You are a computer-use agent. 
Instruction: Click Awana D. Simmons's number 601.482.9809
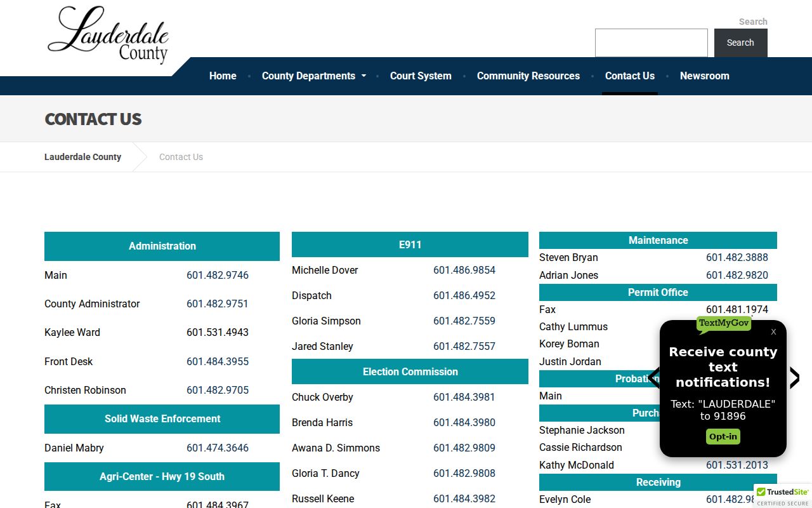[464, 448]
